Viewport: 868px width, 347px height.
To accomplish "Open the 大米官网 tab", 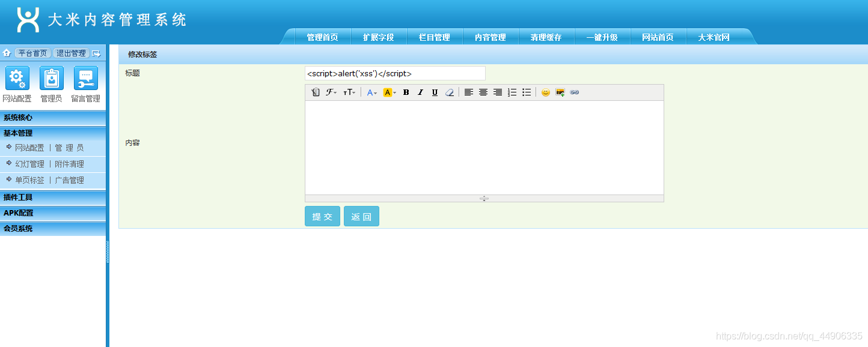I will click(x=714, y=37).
